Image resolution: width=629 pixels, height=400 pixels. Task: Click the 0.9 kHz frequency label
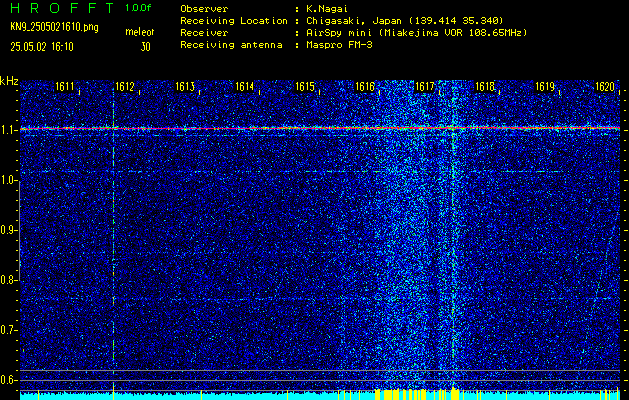[x=8, y=230]
